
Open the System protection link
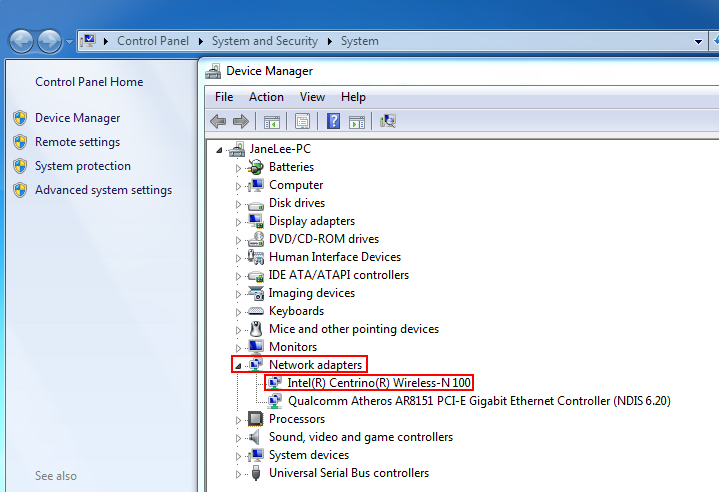point(83,166)
